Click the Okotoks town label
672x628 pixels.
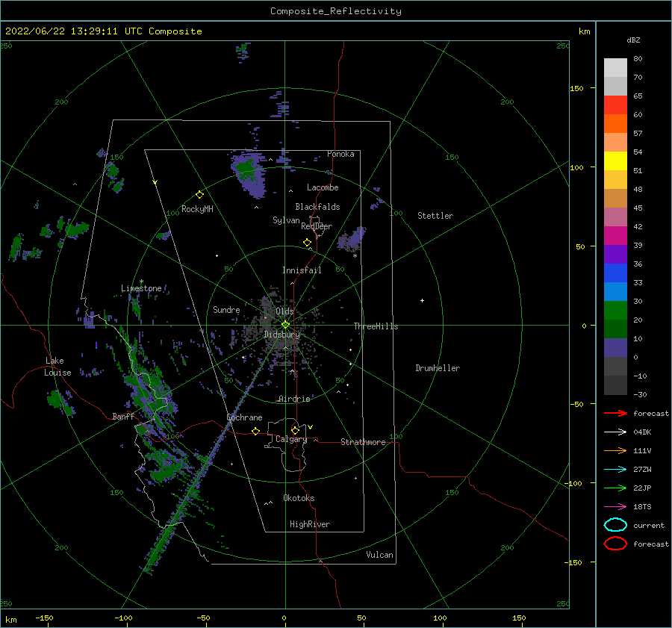(x=299, y=498)
